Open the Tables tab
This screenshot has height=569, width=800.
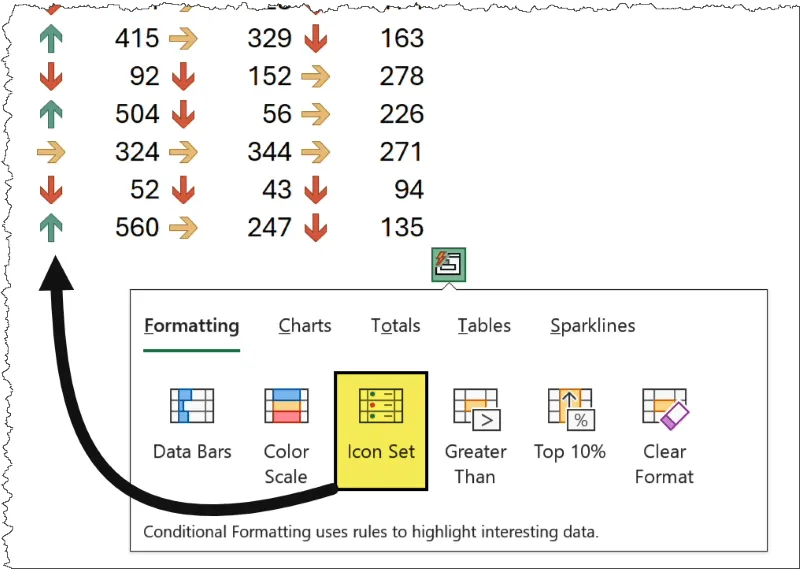click(x=484, y=326)
